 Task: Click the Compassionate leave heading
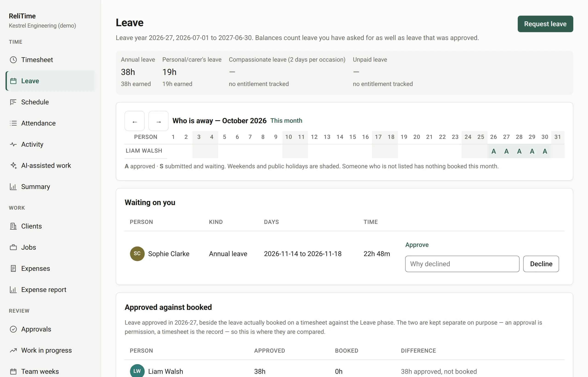click(x=287, y=60)
